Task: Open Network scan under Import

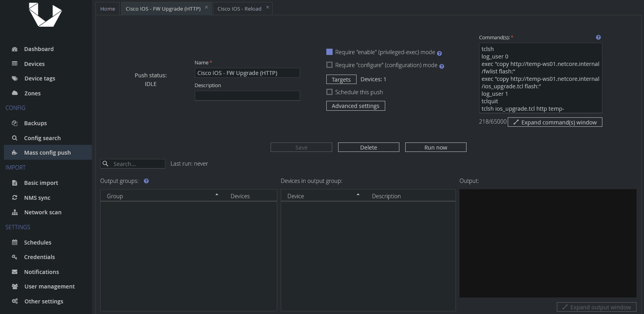Action: (x=43, y=212)
